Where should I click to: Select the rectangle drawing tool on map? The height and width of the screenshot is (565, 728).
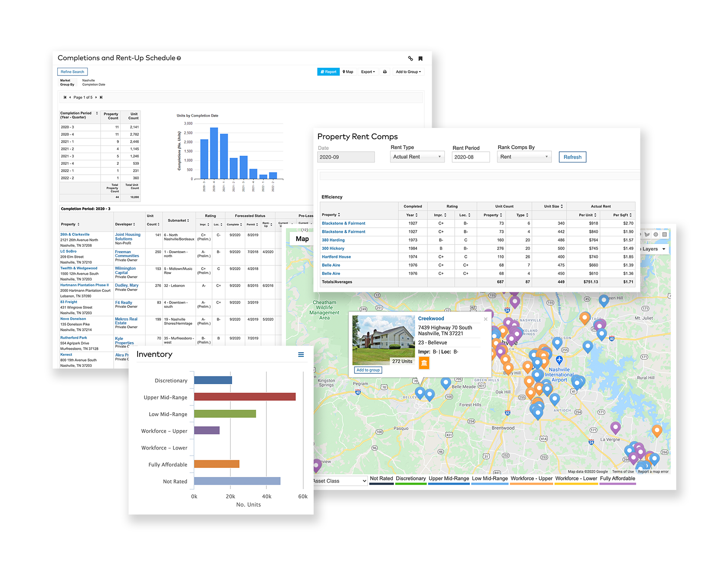click(664, 235)
